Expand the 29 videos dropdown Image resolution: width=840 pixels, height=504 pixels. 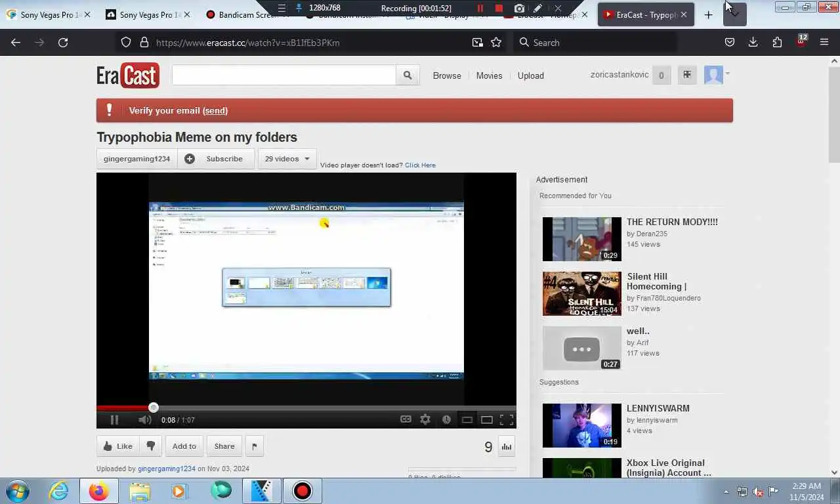287,159
